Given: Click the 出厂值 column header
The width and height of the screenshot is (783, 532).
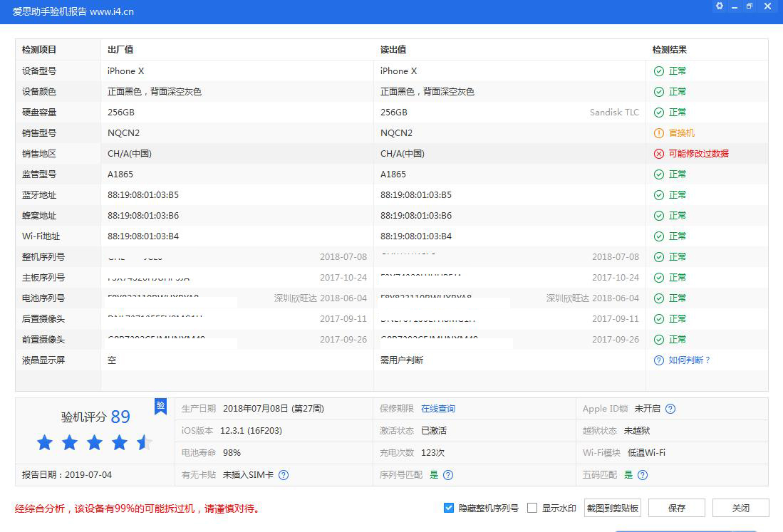Looking at the screenshot, I should 120,50.
